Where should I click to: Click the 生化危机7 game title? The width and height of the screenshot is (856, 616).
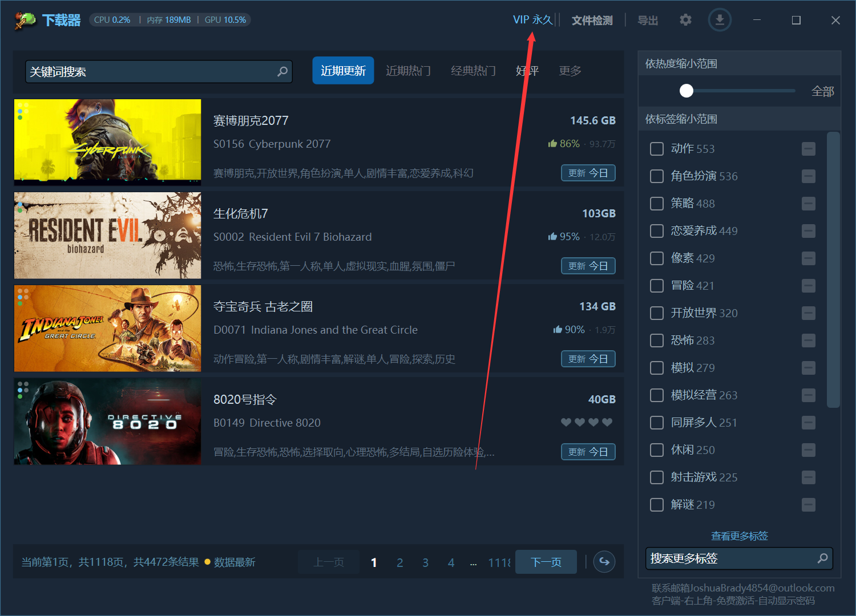tap(241, 214)
